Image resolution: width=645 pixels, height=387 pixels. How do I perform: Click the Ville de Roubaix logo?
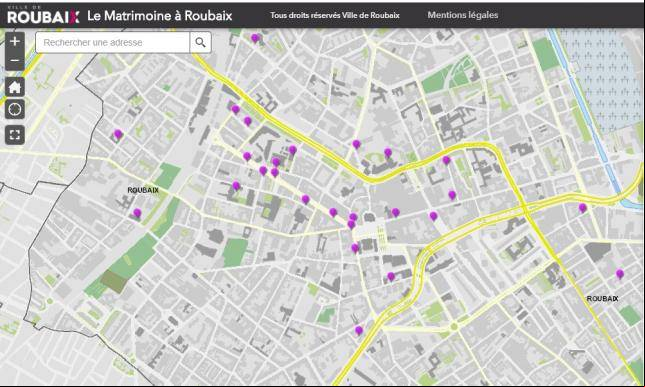43,15
